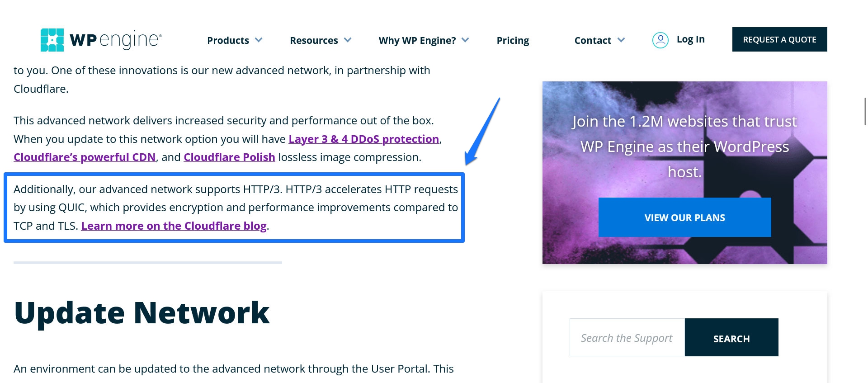Click the user account avatar icon

[660, 40]
